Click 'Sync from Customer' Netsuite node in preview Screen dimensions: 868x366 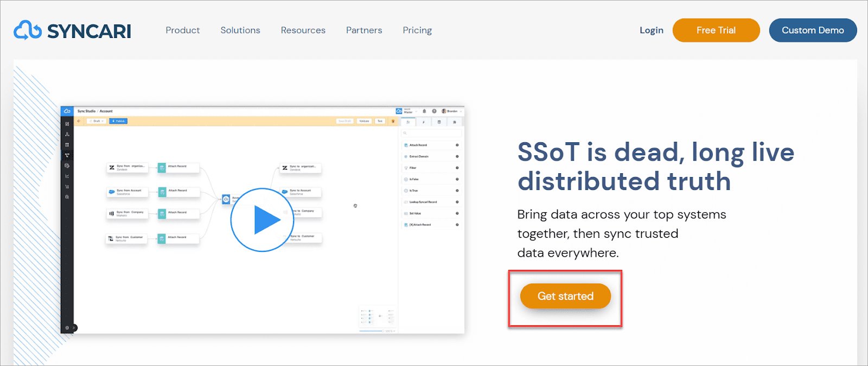[126, 238]
